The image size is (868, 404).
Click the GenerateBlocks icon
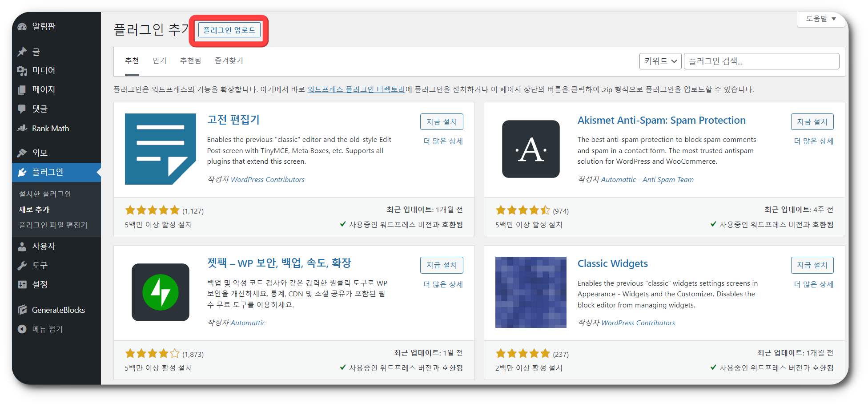pyautogui.click(x=22, y=310)
